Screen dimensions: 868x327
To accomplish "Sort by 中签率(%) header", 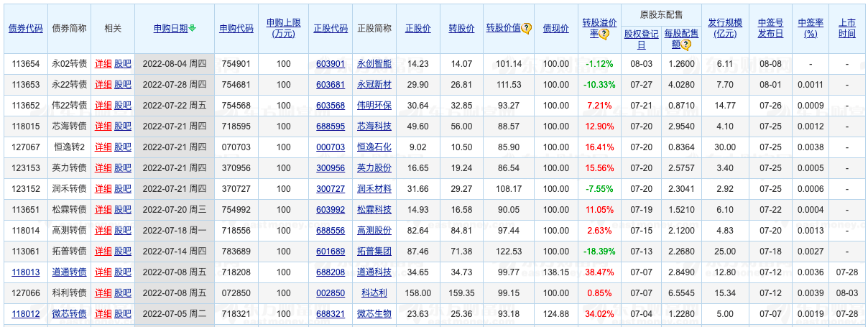I will tap(811, 29).
